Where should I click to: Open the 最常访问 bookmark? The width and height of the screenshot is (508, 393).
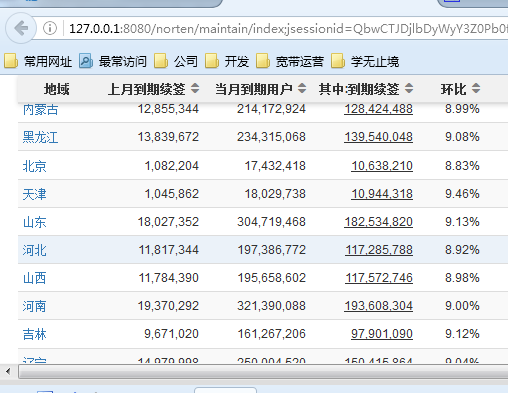tap(113, 61)
